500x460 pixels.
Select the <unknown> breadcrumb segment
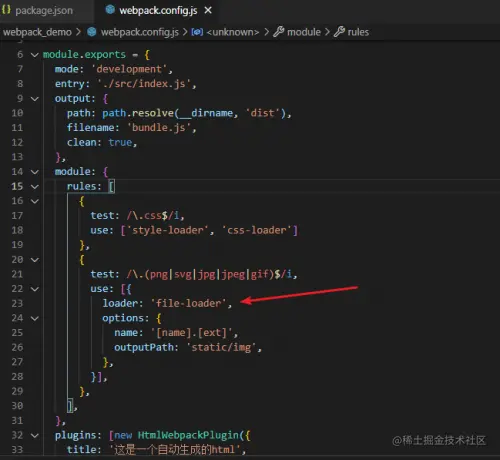coord(233,32)
